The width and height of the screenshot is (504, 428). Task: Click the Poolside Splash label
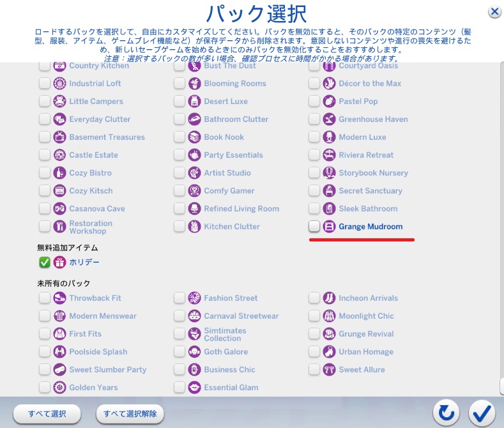point(98,352)
